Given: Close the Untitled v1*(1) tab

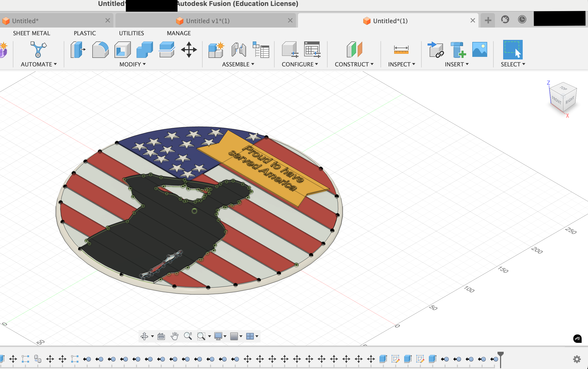Looking at the screenshot, I should click(290, 21).
